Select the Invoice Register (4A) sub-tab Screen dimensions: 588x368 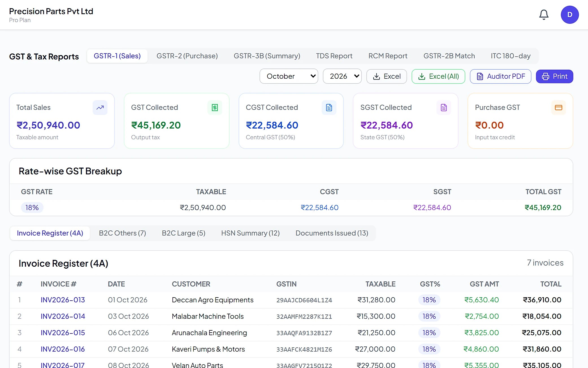tap(50, 233)
